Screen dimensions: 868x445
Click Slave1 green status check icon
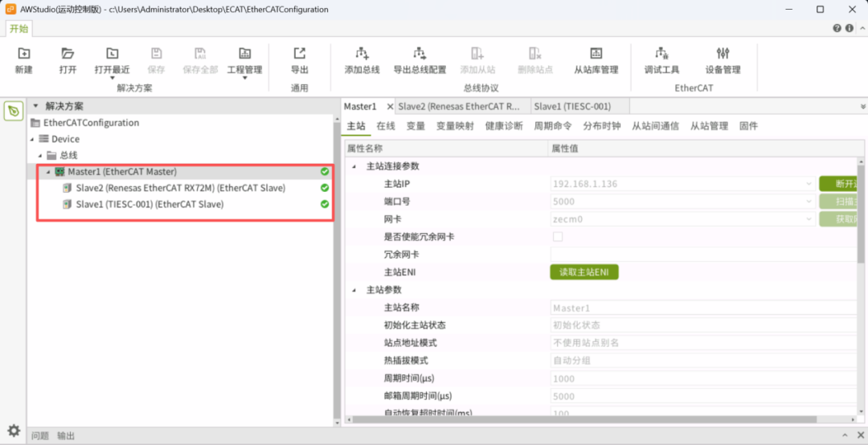(x=325, y=204)
